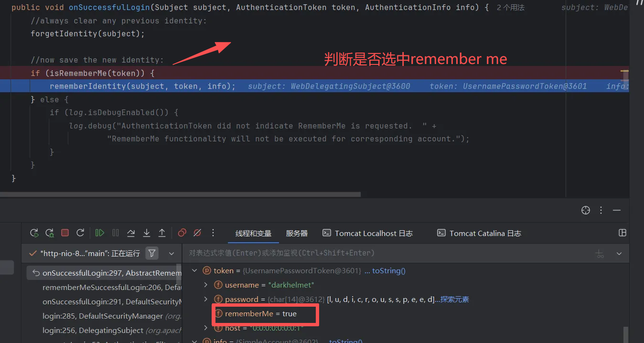Collapse the token variable node
This screenshot has width=644, height=343.
pyautogui.click(x=194, y=271)
